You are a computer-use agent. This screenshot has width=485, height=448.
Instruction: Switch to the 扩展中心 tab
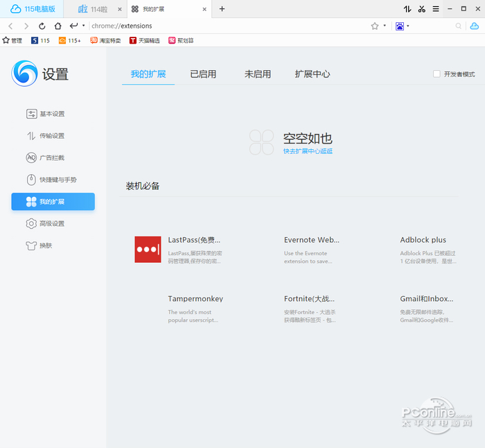[x=312, y=74]
